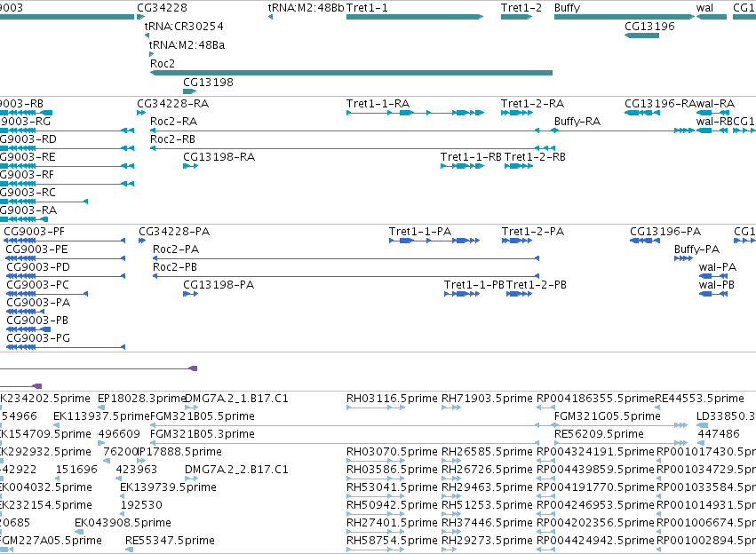Select the EK139739.5prime EST label

click(168, 487)
